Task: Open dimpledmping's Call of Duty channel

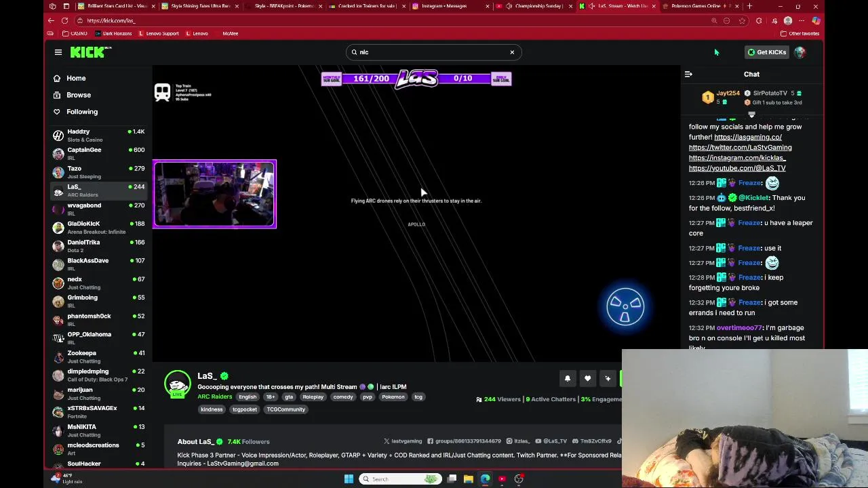Action: [99, 375]
